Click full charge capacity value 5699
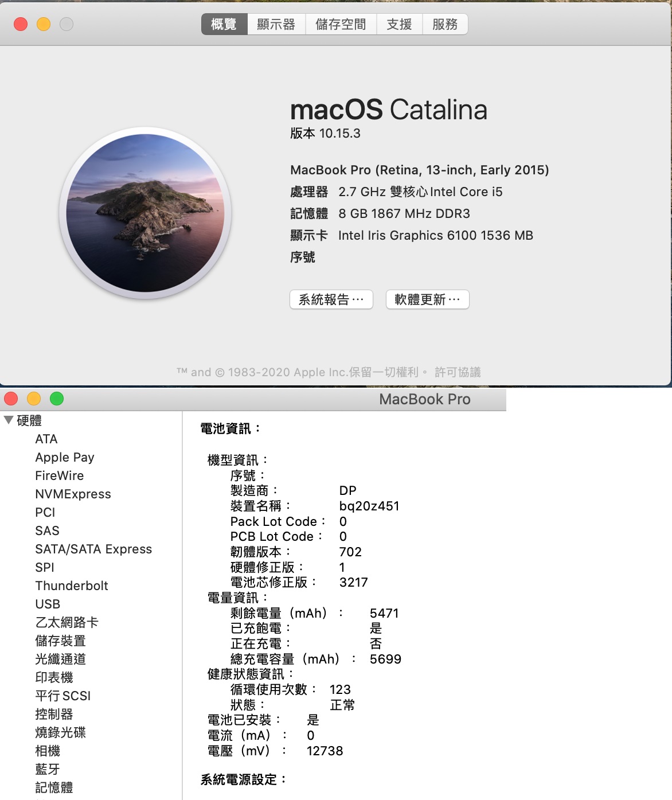 (385, 659)
